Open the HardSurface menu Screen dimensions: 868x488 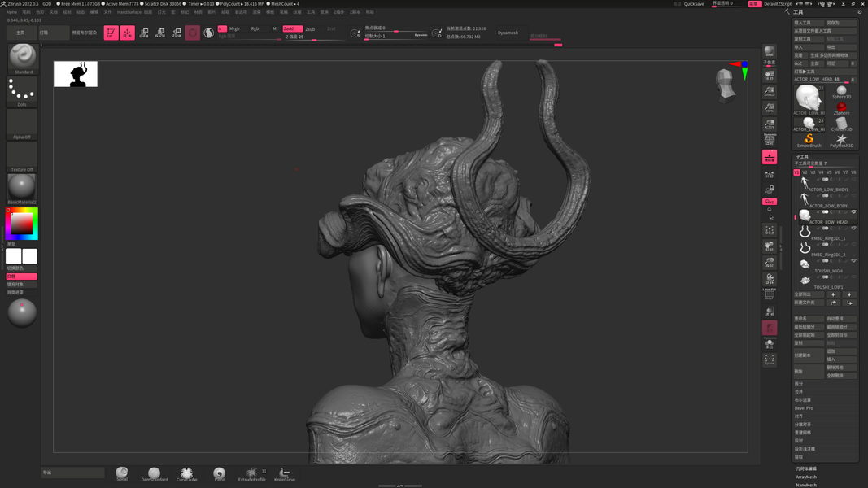click(129, 12)
